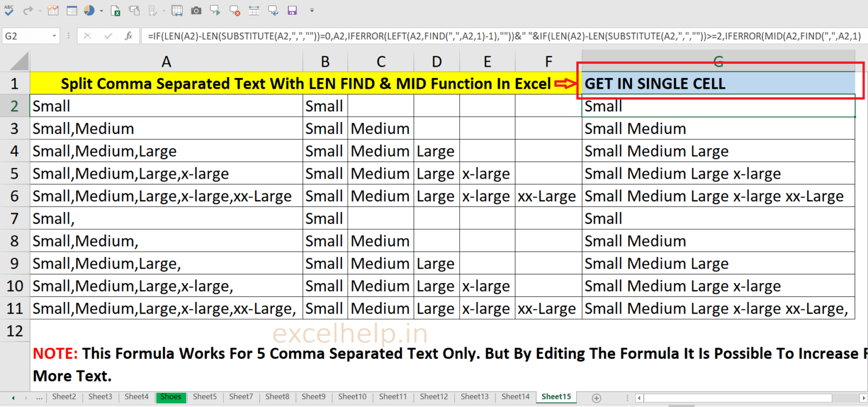Click cell C8 'Medium'
This screenshot has height=407, width=868.
pyautogui.click(x=380, y=241)
